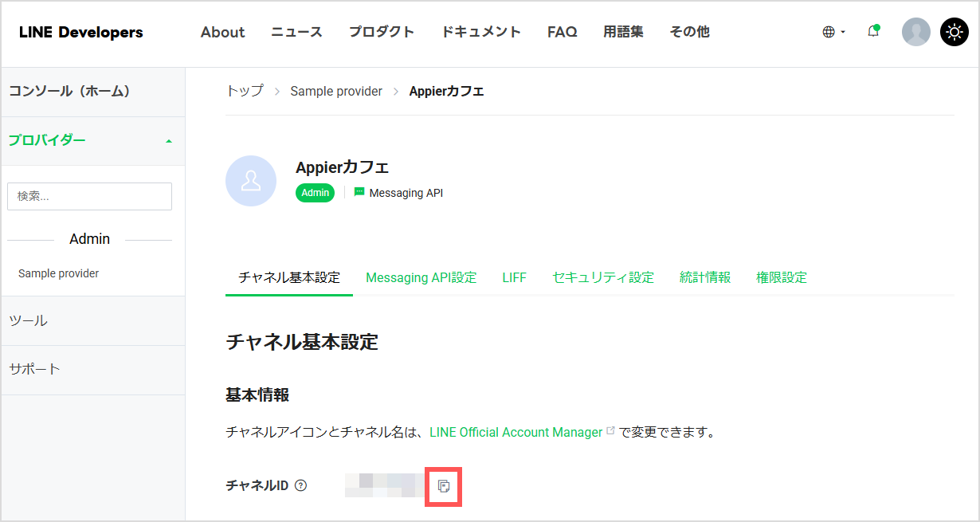Viewport: 980px width, 522px height.
Task: Click the Appierカフェ breadcrumb text
Action: [447, 91]
